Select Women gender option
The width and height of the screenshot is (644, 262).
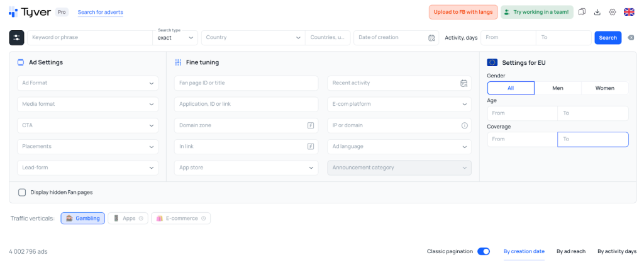click(x=604, y=88)
